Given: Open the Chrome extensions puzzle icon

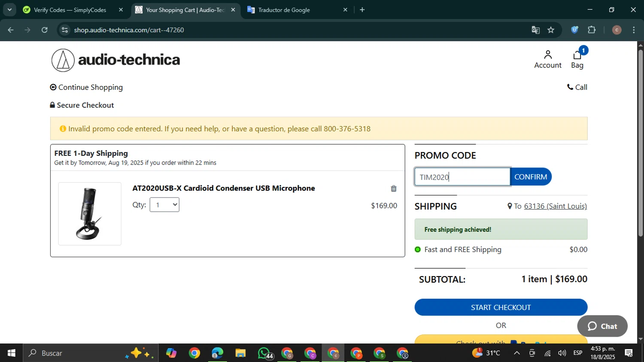Looking at the screenshot, I should (x=592, y=30).
